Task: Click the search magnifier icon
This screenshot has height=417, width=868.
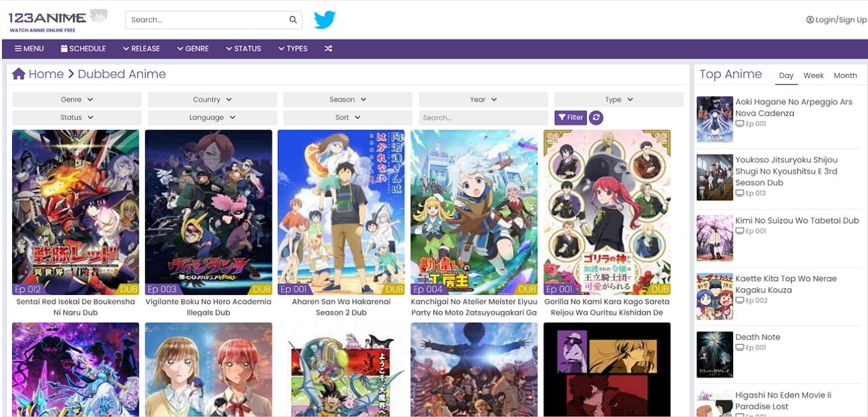Action: pyautogui.click(x=292, y=19)
